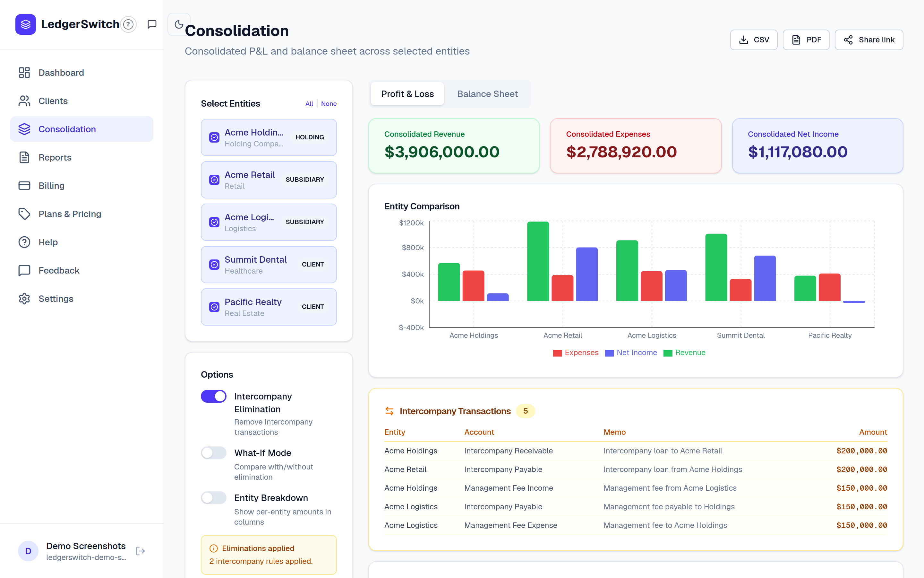
Task: Uncheck the Summit Dental entity checkbox
Action: (x=214, y=265)
